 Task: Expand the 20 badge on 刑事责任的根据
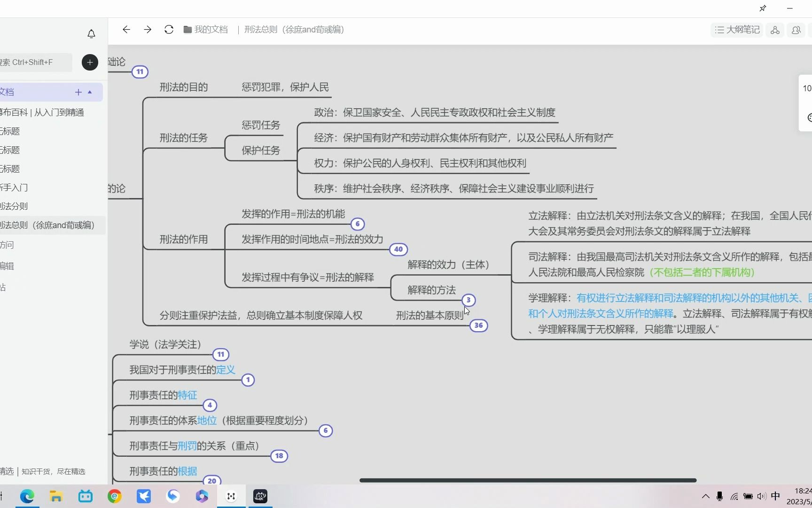point(212,481)
